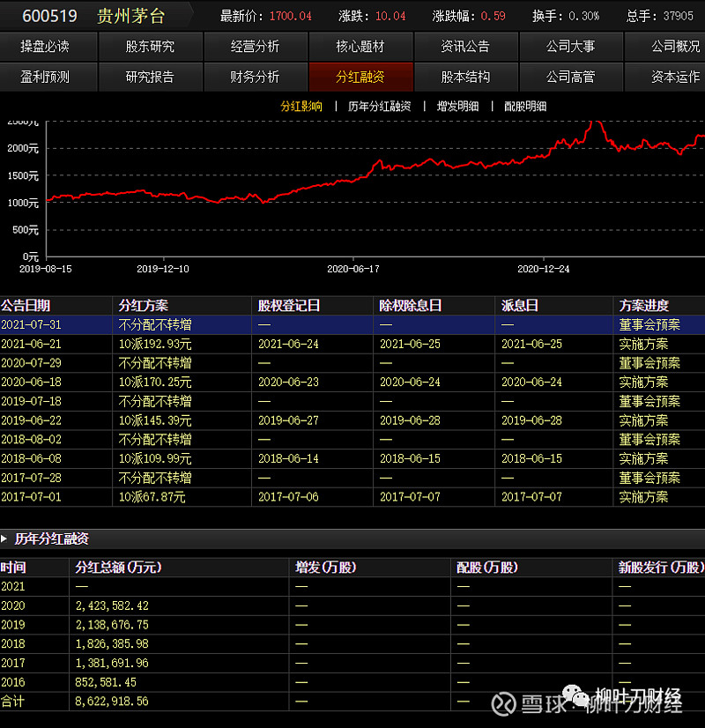
Task: Click record date 2021-06-24 cell
Action: (289, 344)
